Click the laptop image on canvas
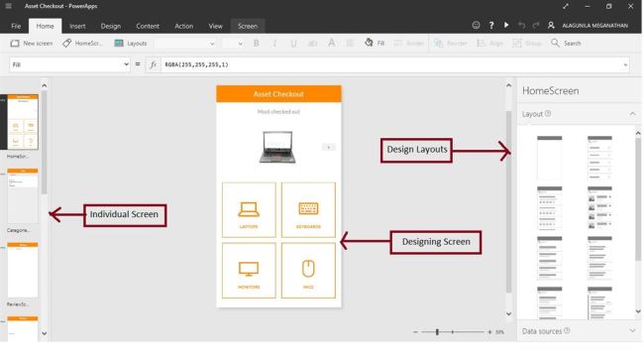This screenshot has width=644, height=362. 277,147
